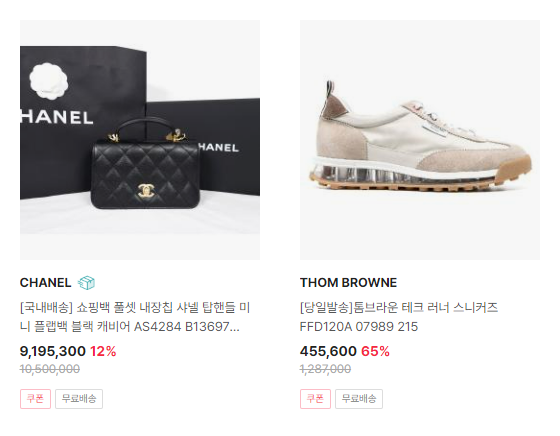560x436 pixels.
Task: Click the 무료배송 badge under Thom Browne item
Action: (359, 399)
